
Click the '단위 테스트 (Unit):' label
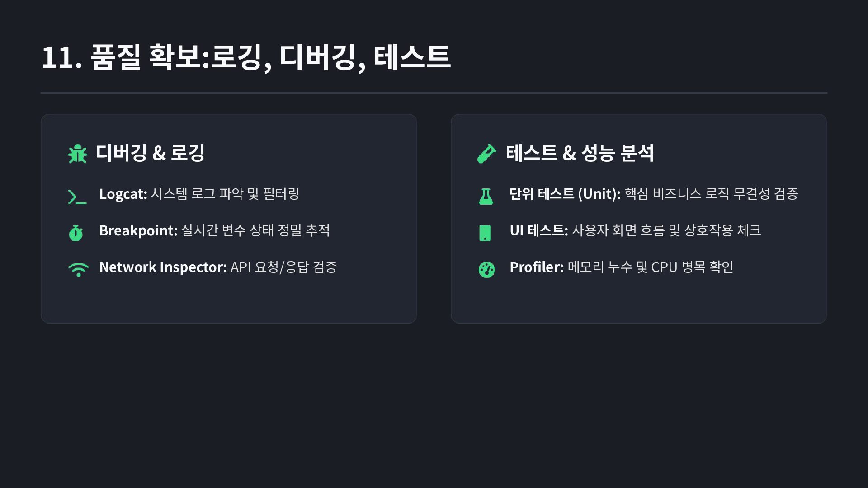(x=565, y=194)
